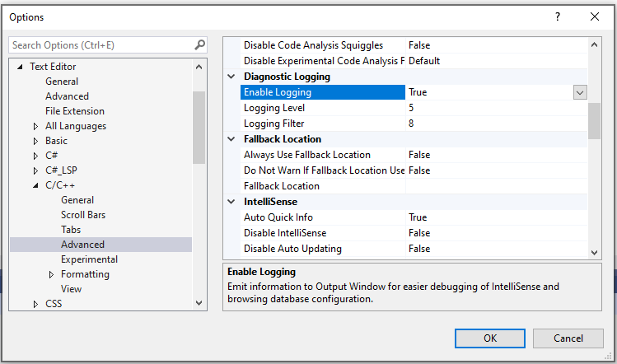Click the Always Use Fallback Location value
The height and width of the screenshot is (364, 617).
click(418, 155)
